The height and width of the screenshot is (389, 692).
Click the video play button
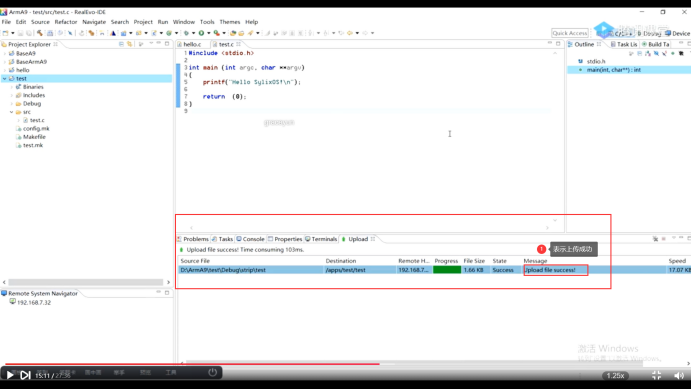tap(9, 375)
